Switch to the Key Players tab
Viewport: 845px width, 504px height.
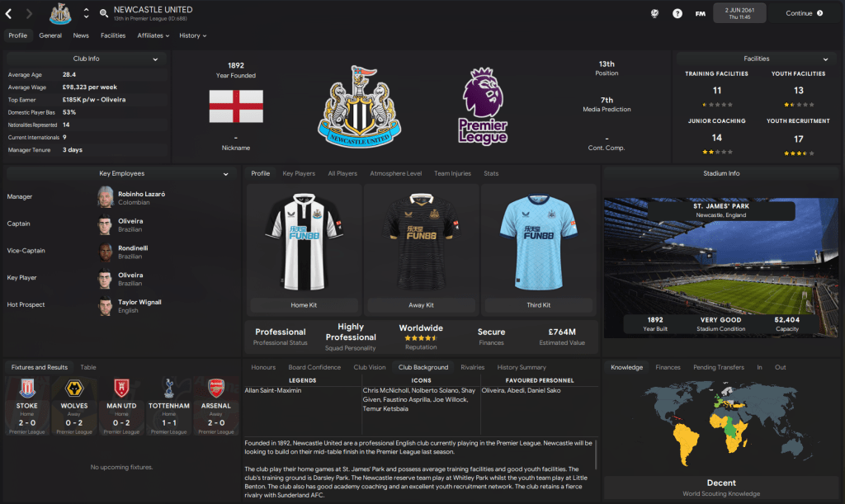299,173
